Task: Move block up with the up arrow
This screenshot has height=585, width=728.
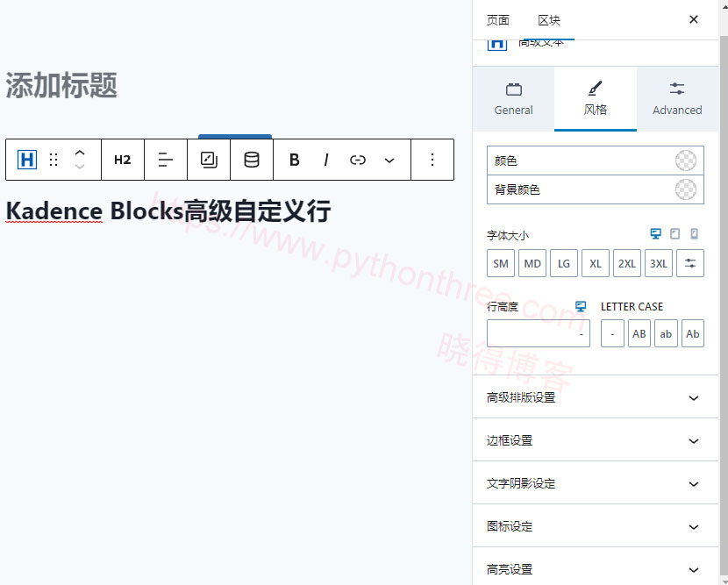Action: point(80,153)
